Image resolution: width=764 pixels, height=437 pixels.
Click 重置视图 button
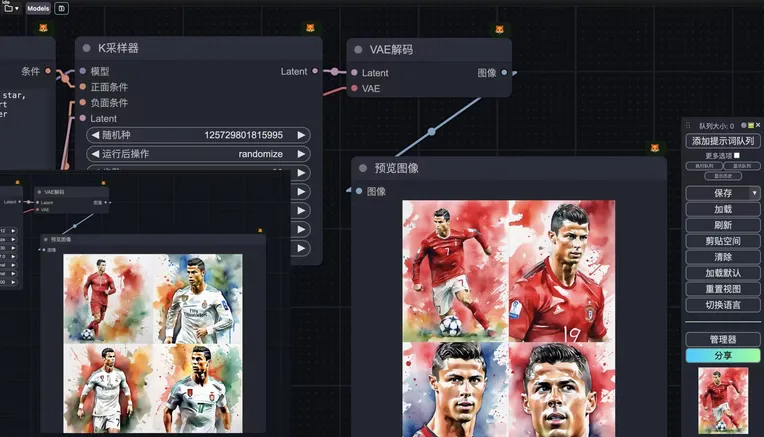tap(723, 289)
